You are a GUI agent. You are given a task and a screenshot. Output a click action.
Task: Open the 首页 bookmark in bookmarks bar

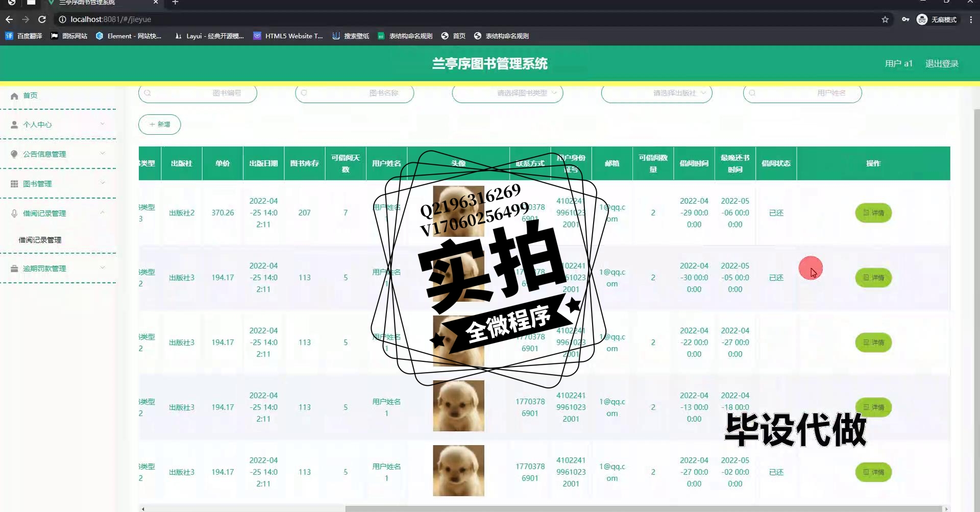coord(453,36)
